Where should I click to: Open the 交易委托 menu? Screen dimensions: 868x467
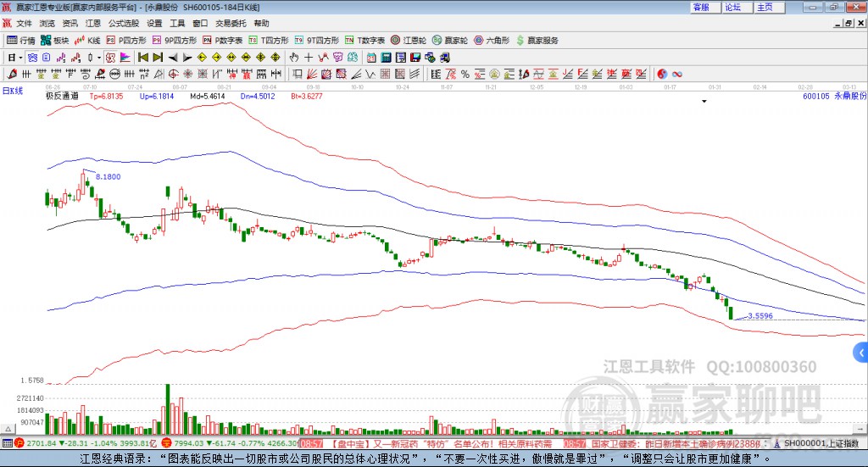[x=231, y=23]
